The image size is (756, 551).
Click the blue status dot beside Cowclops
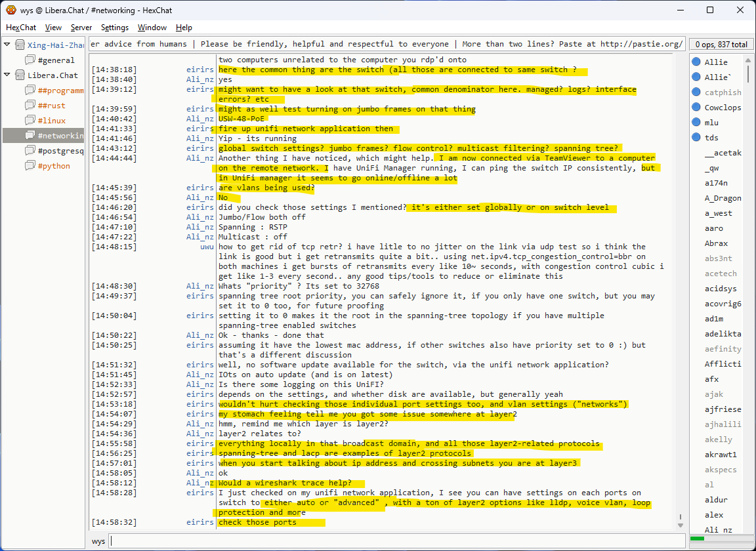click(x=696, y=108)
